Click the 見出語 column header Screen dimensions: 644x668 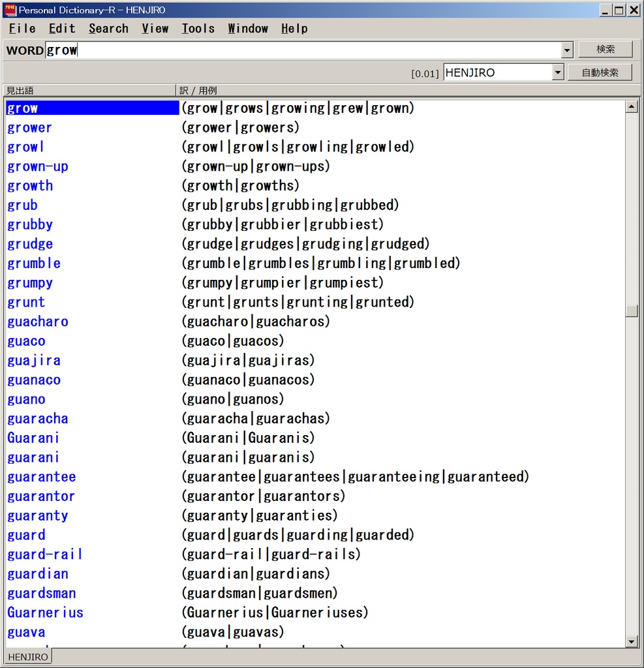pos(89,90)
